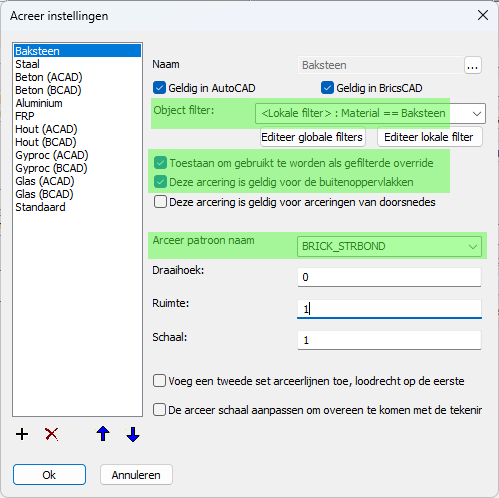The width and height of the screenshot is (499, 498).
Task: Expand Arceer patroon naam BRICK_STRBOND dropdown
Action: coord(389,247)
